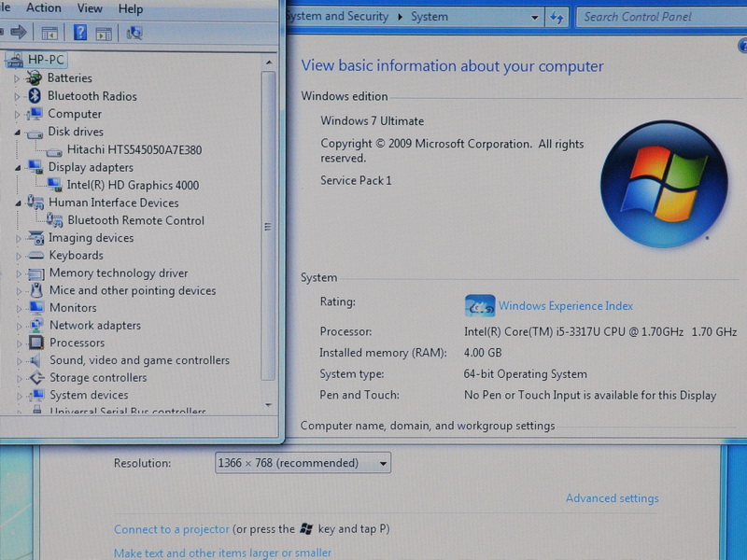
Task: Click the Disk drives category icon
Action: 35,133
